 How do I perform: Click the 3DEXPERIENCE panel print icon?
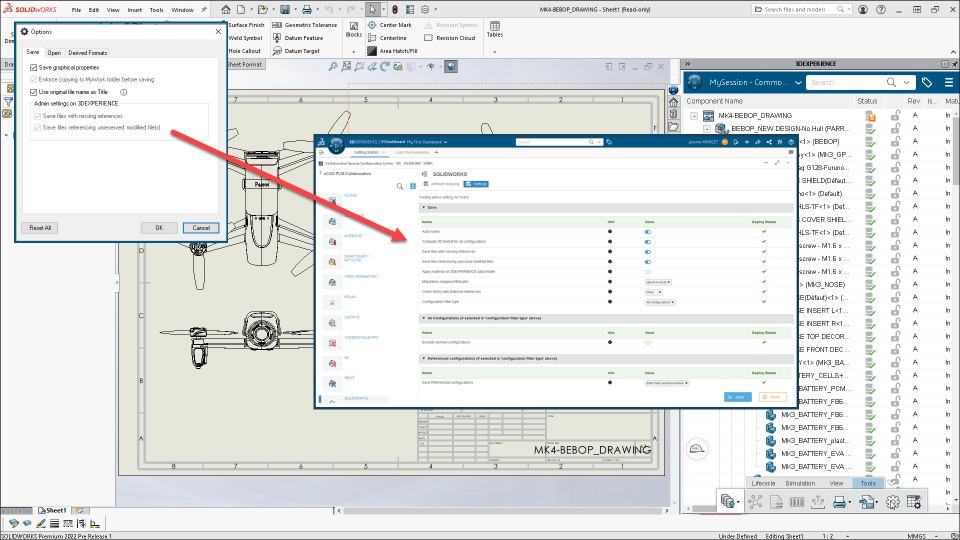coord(840,503)
